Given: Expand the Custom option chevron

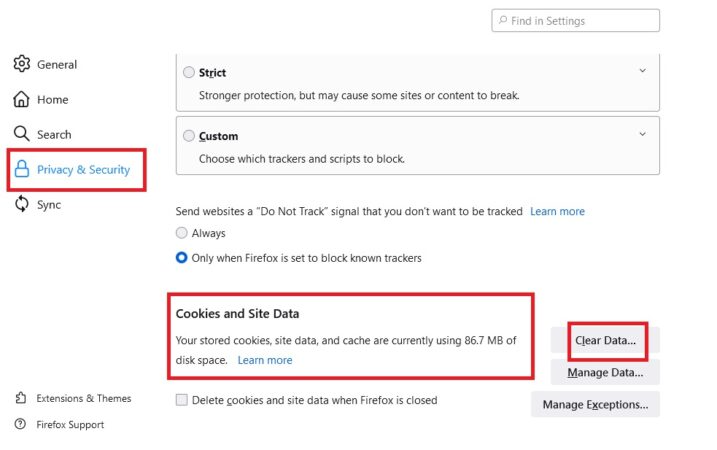Looking at the screenshot, I should (642, 134).
